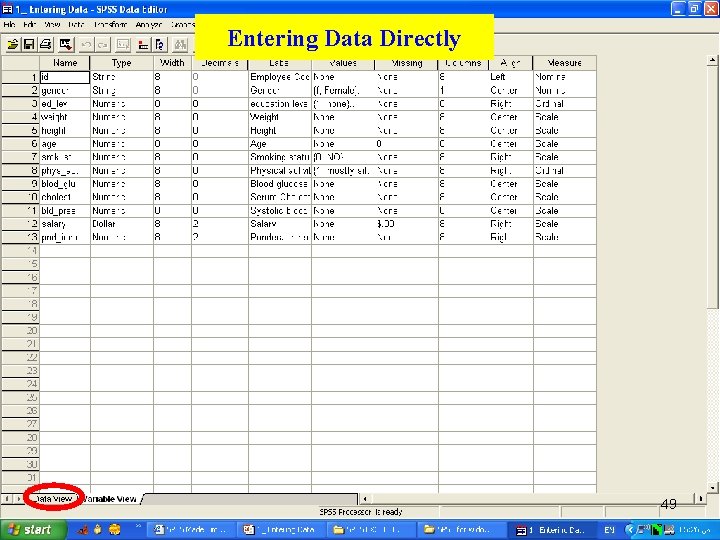Viewport: 720px width, 540px height.
Task: Click the 'bld_pres' variable name cell
Action: (65, 211)
